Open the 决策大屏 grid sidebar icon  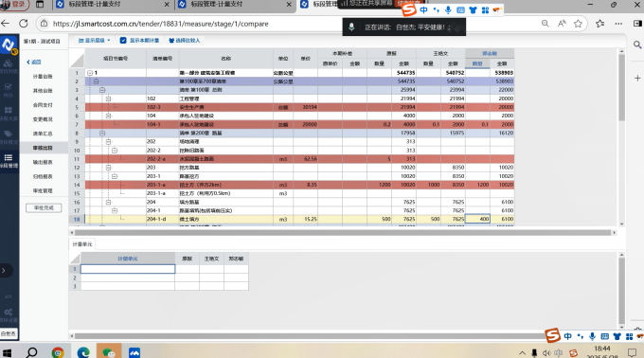[x=9, y=113]
